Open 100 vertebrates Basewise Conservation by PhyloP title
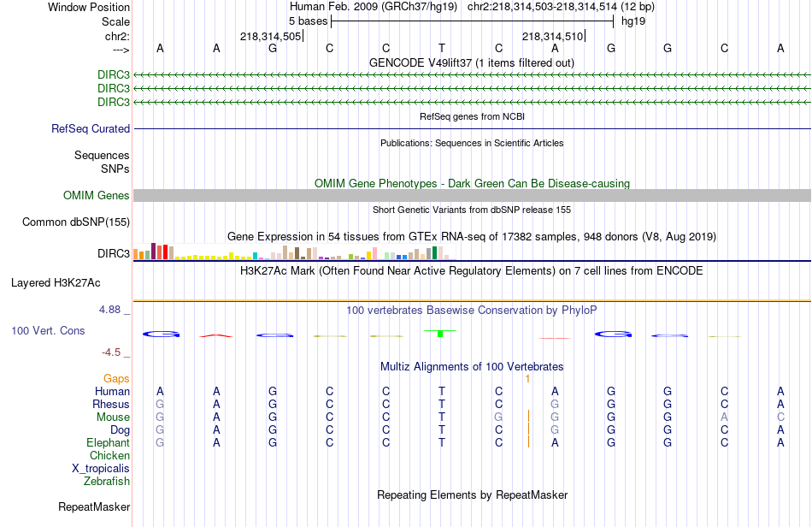The height and width of the screenshot is (527, 812). [x=472, y=311]
